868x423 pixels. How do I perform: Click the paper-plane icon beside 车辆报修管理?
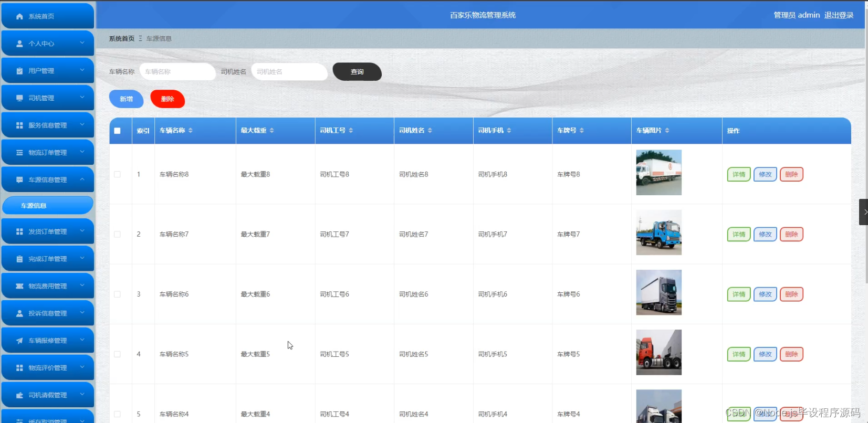[19, 341]
